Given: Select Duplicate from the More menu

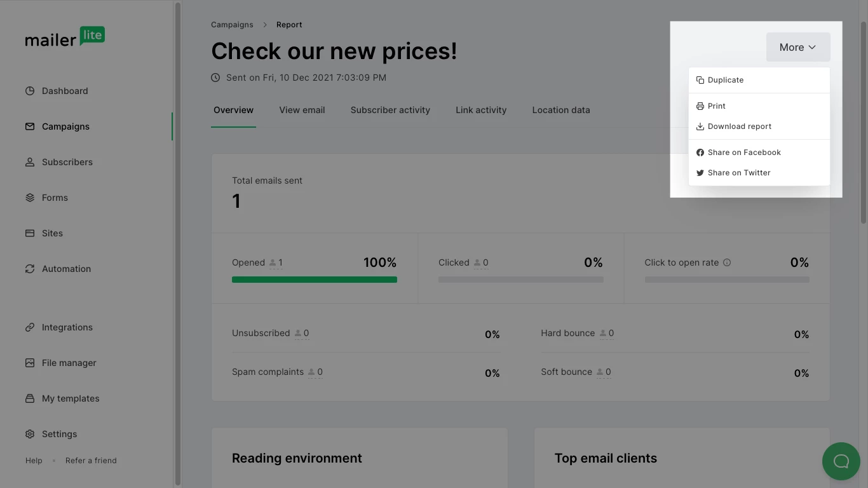Looking at the screenshot, I should point(725,80).
